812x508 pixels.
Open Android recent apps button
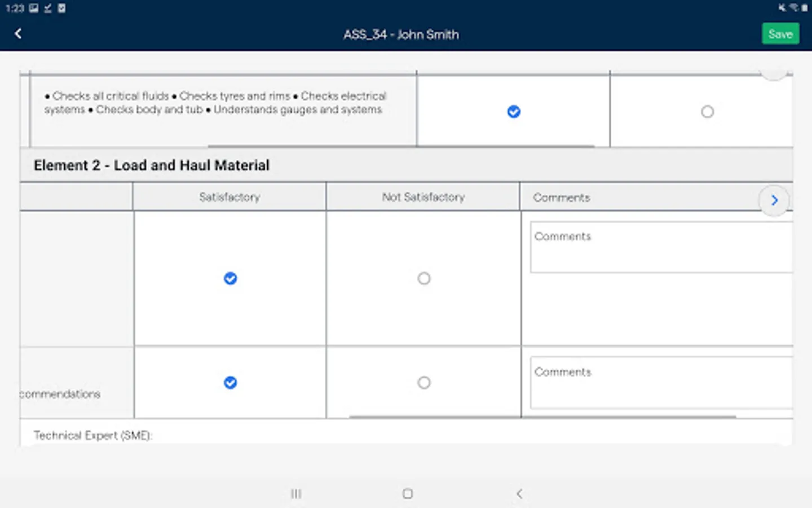tap(296, 494)
